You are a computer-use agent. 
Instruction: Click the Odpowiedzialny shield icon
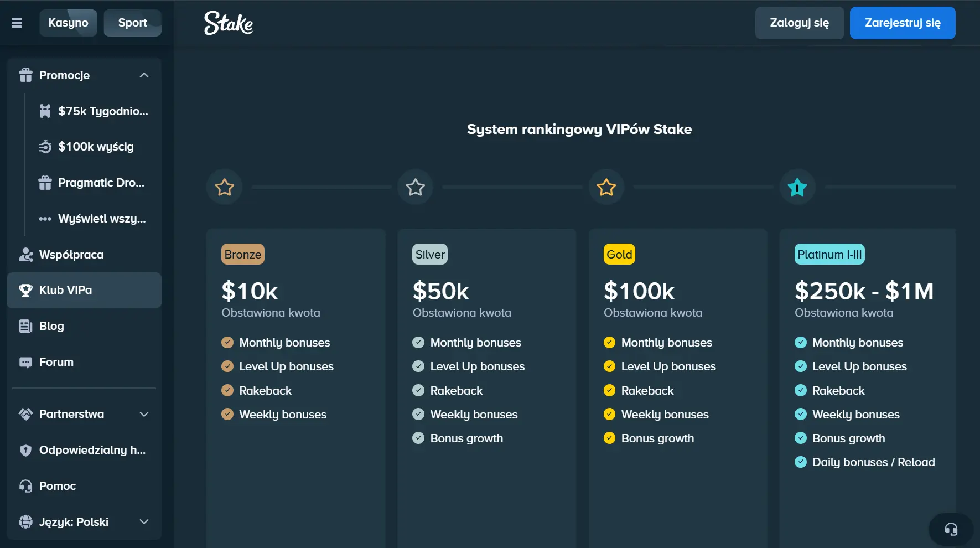[x=25, y=450]
